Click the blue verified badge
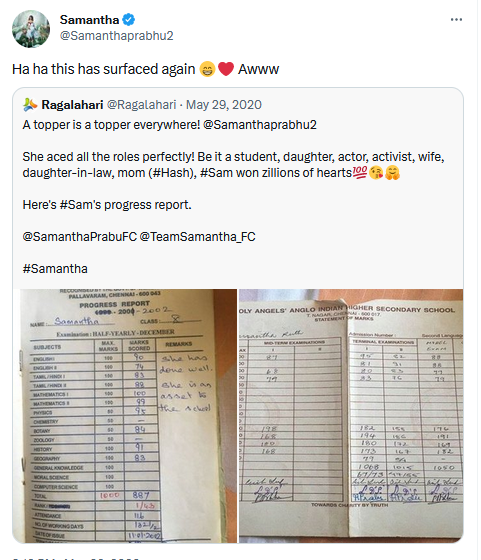 [129, 20]
